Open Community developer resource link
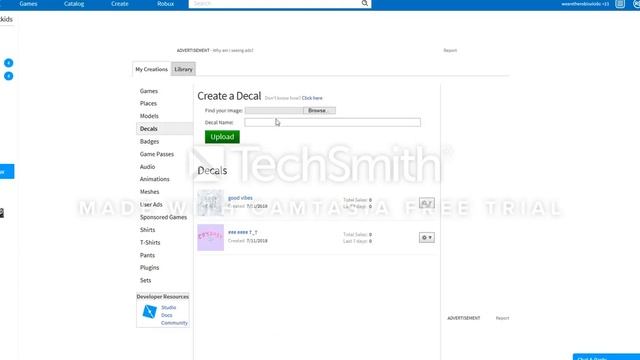 tap(174, 323)
